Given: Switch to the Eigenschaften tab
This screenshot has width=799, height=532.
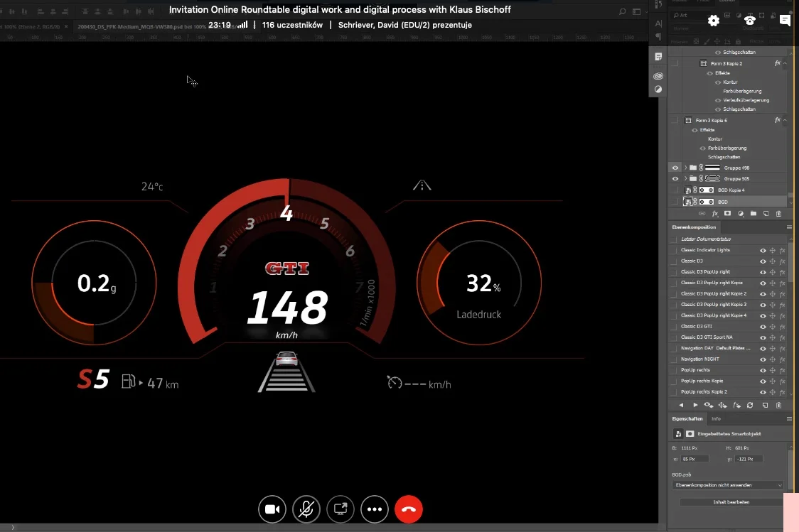Looking at the screenshot, I should point(687,418).
